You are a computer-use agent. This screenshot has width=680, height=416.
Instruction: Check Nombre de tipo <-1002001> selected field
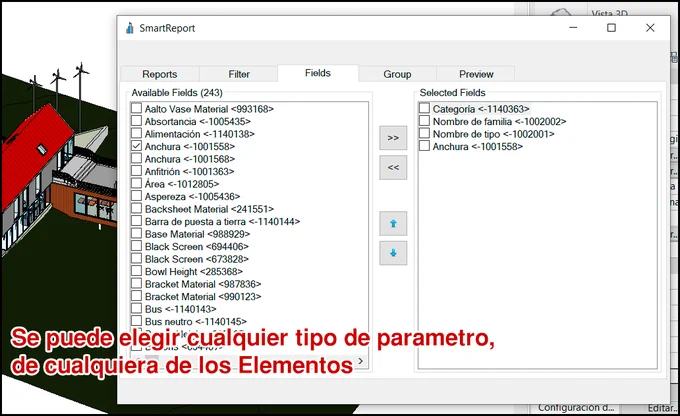[x=424, y=133]
